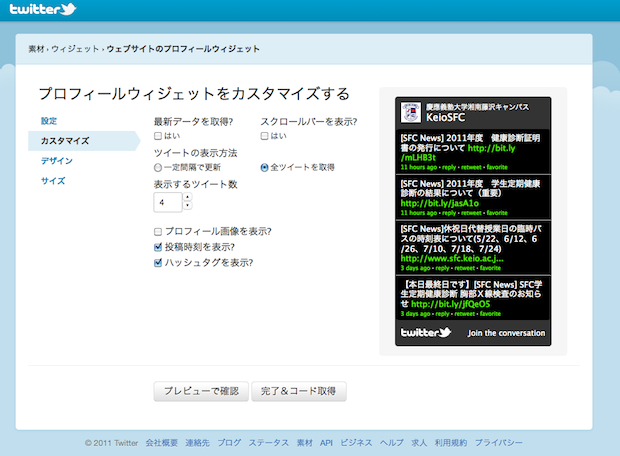Image resolution: width=620 pixels, height=456 pixels.
Task: Go to 素材 breadcrumb link
Action: click(36, 48)
